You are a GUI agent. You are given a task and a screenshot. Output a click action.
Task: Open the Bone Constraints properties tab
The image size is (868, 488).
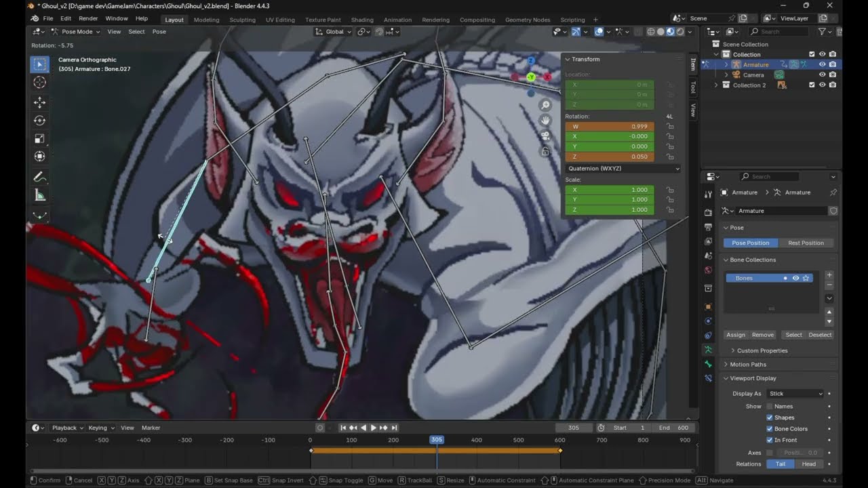pos(709,378)
